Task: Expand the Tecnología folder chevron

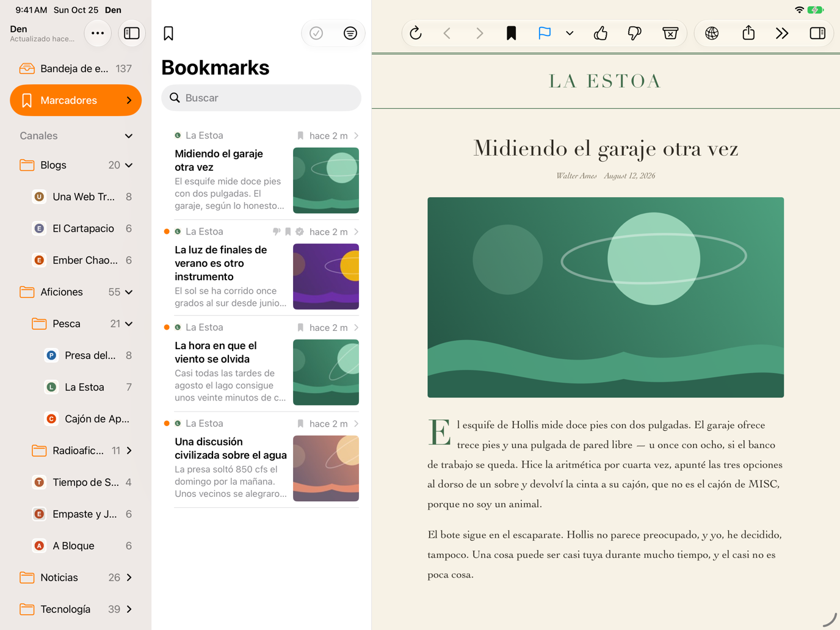Action: click(x=129, y=609)
